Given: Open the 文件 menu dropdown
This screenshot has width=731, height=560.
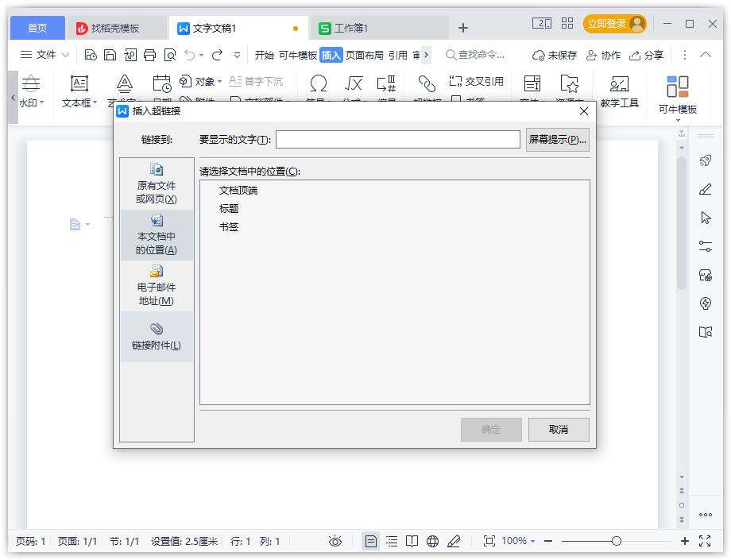Looking at the screenshot, I should pos(44,55).
